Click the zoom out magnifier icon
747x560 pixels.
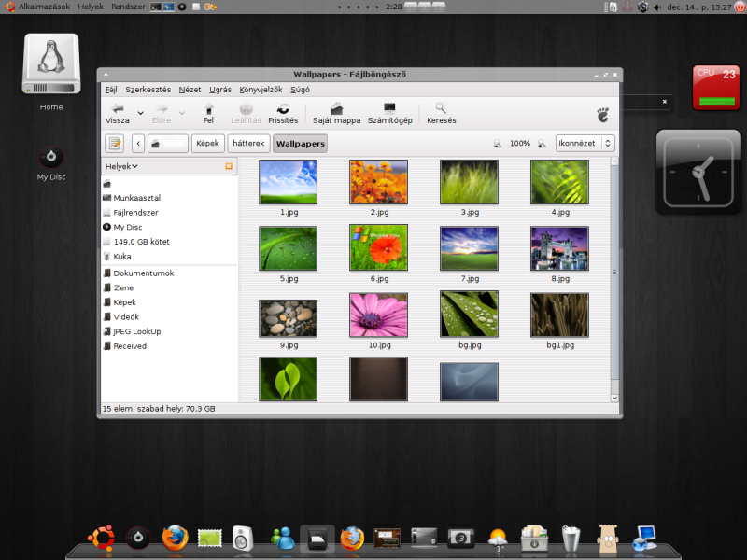pos(498,144)
